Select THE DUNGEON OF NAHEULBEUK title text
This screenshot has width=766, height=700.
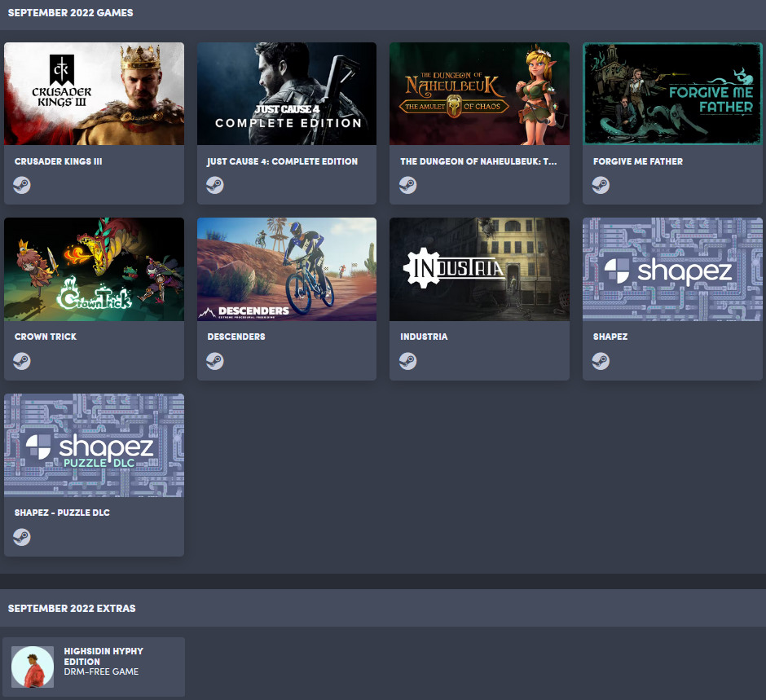478,161
